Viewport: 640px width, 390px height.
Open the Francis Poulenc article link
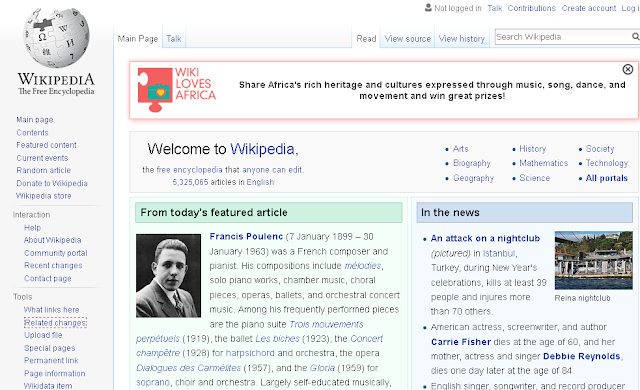click(x=246, y=237)
